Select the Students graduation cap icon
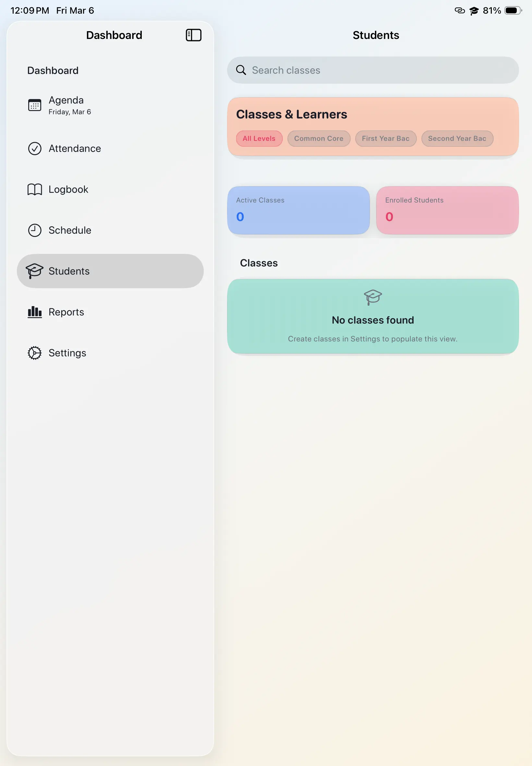This screenshot has height=766, width=532. click(35, 271)
